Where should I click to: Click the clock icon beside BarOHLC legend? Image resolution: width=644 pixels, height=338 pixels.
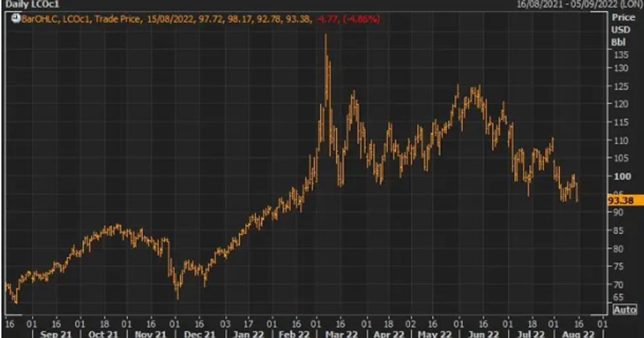pos(15,18)
